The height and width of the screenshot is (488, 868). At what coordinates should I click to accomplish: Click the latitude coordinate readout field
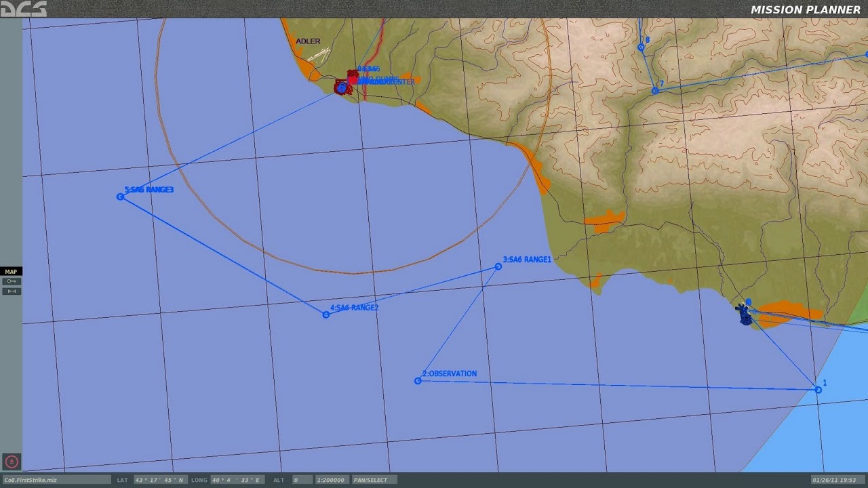point(160,480)
